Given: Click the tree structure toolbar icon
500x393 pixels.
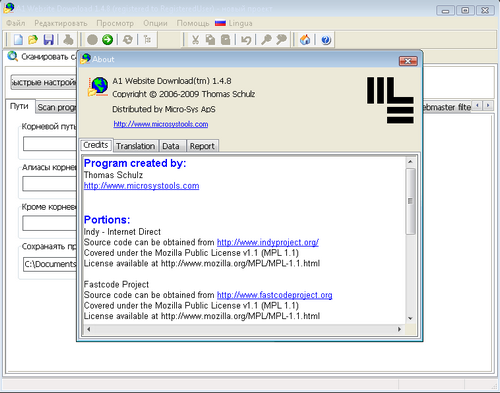Looking at the screenshot, I should [147, 40].
